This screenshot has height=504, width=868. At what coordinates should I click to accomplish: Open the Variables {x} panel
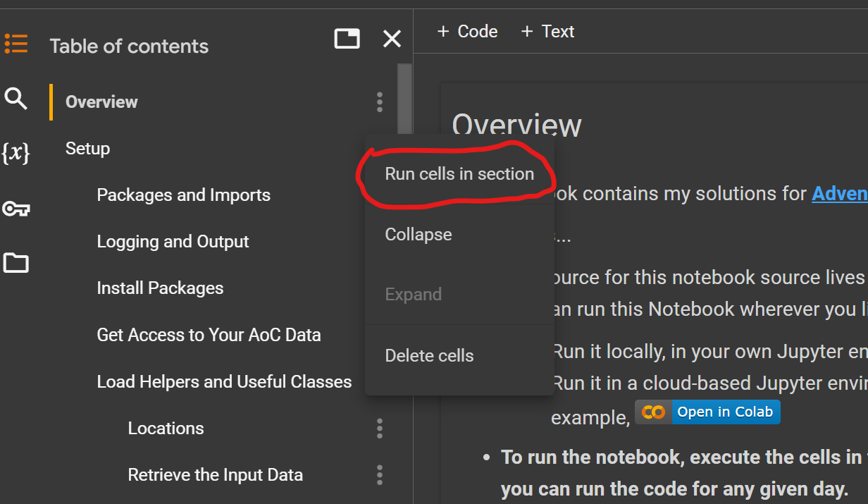click(x=15, y=152)
